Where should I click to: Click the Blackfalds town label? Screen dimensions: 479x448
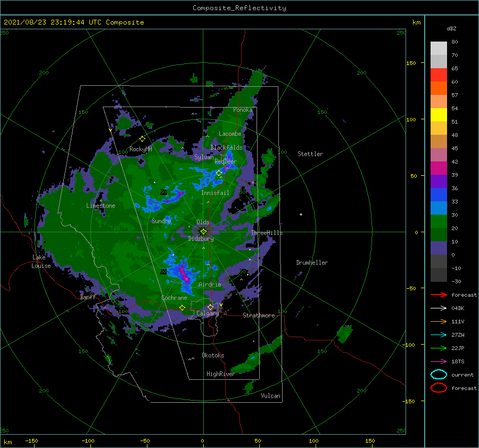tap(226, 148)
